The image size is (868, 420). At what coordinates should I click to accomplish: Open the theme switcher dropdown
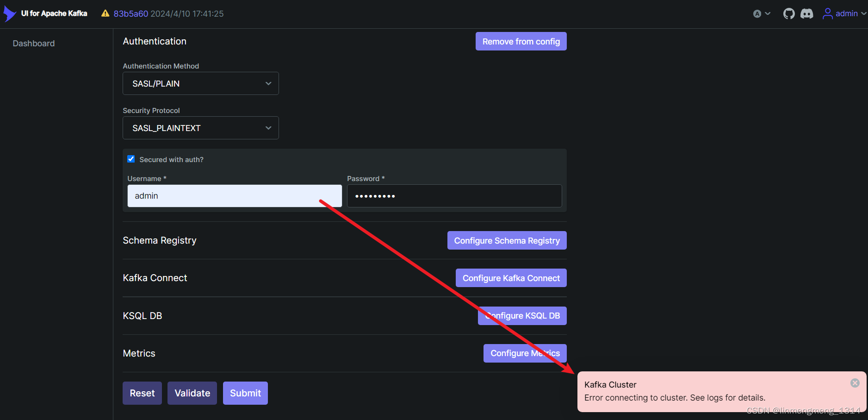click(x=761, y=14)
